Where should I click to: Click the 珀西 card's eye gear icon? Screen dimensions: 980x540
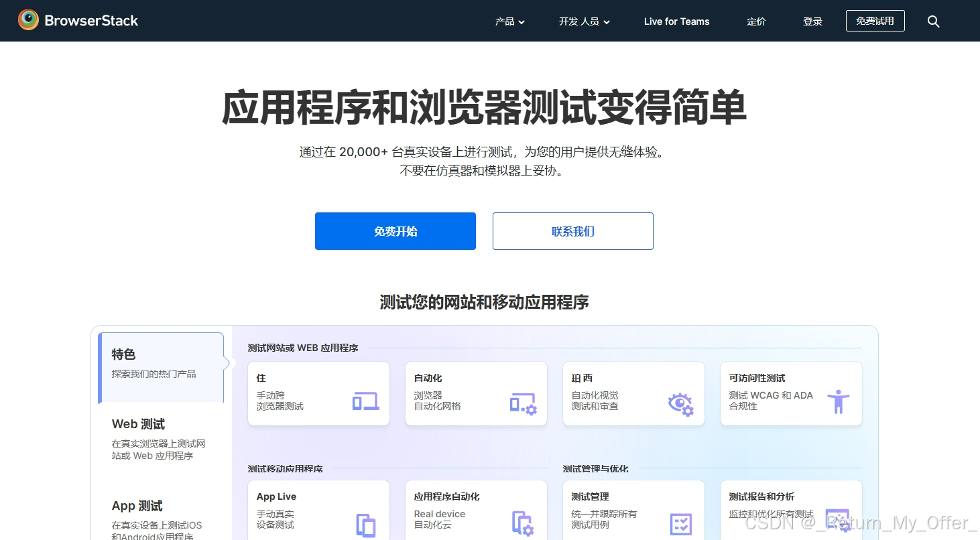tap(681, 404)
